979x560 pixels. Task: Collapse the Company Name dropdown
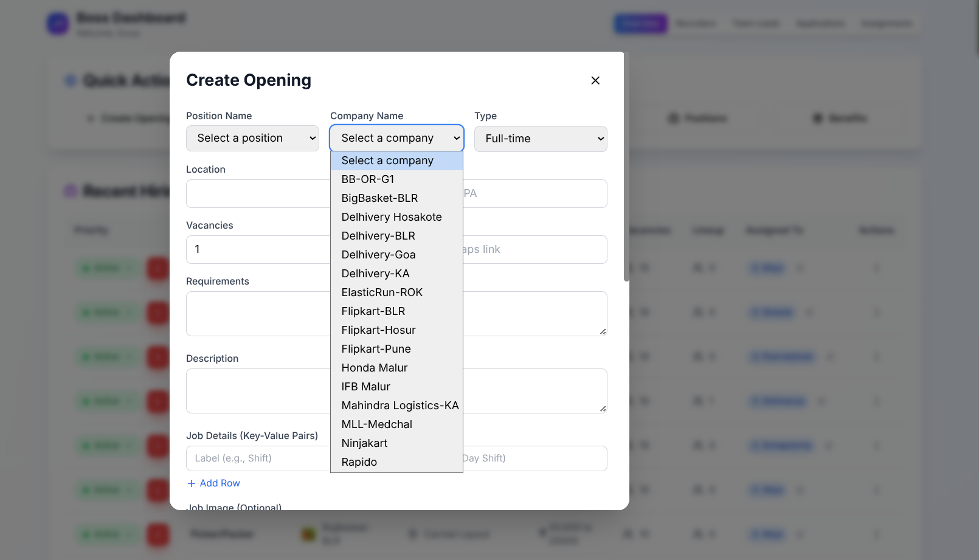click(x=396, y=138)
